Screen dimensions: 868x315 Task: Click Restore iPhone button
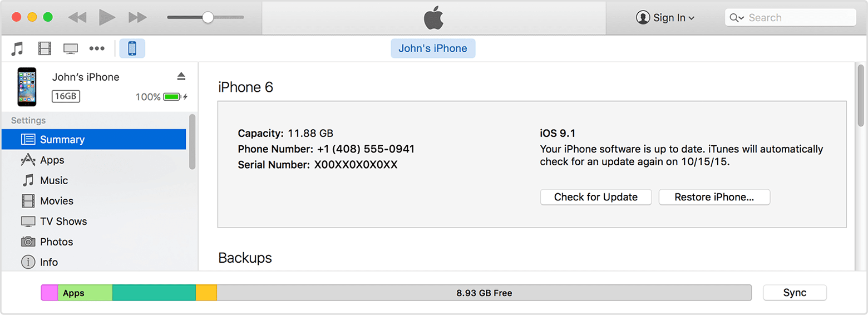pyautogui.click(x=714, y=197)
